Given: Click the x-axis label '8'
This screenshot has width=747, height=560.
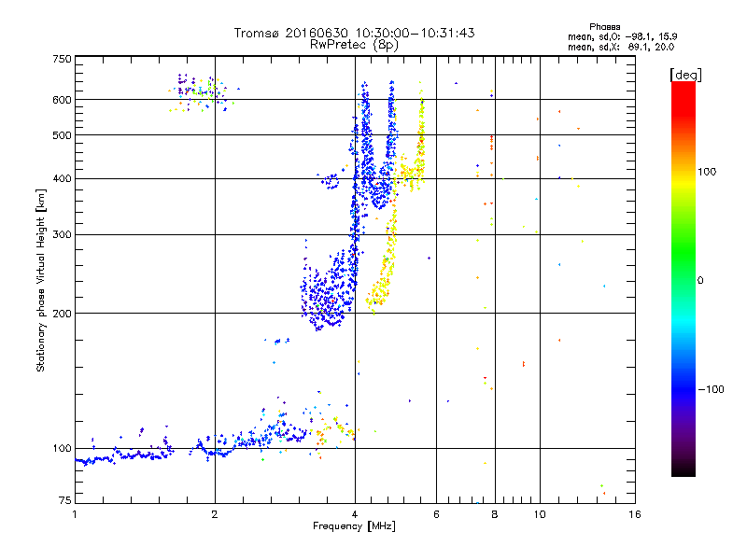Looking at the screenshot, I should pos(495,514).
